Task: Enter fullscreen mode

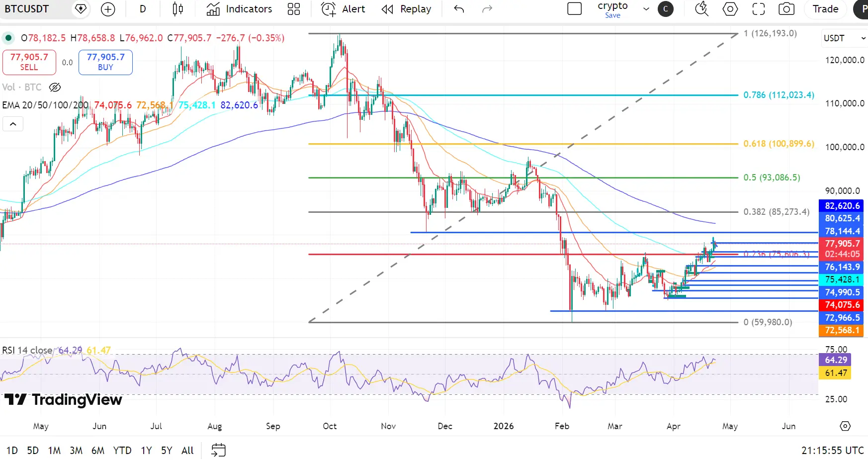Action: [x=758, y=9]
